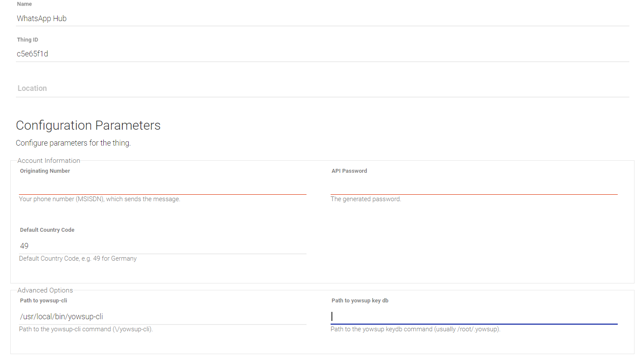Click the Configuration Parameters heading
The height and width of the screenshot is (361, 644).
(88, 125)
